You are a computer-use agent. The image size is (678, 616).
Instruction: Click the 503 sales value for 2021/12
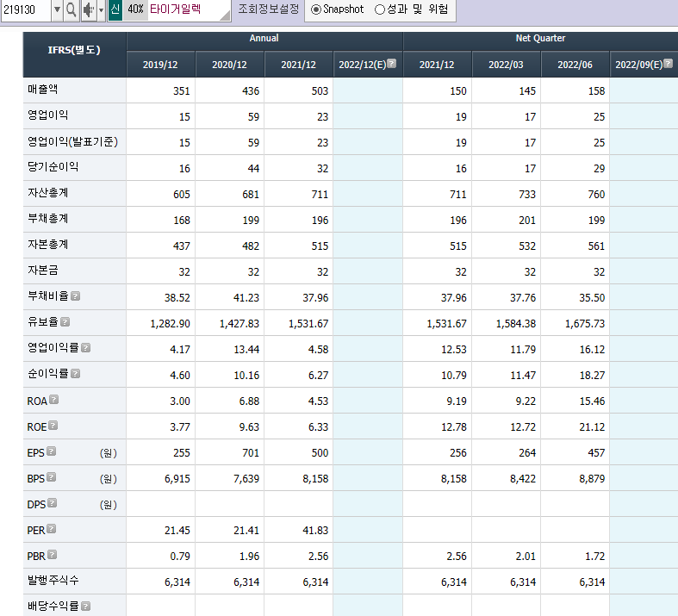320,90
